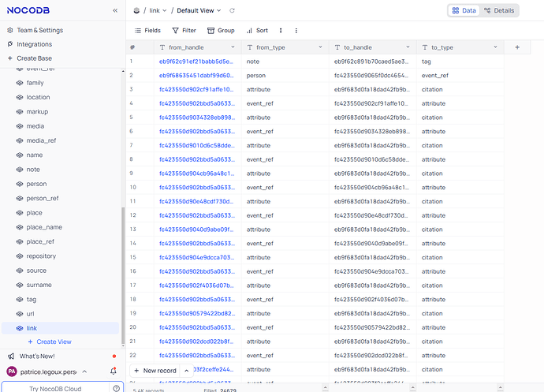Switch to the Data tab

click(464, 10)
